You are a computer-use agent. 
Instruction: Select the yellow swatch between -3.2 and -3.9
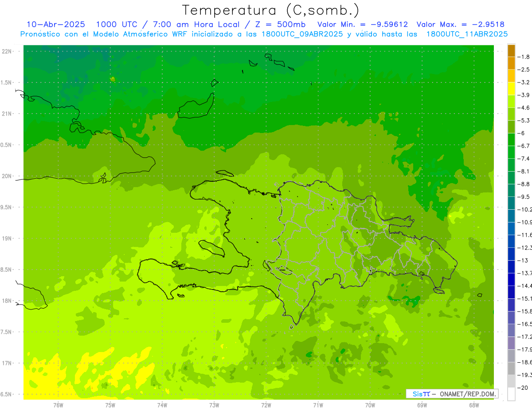[511, 89]
